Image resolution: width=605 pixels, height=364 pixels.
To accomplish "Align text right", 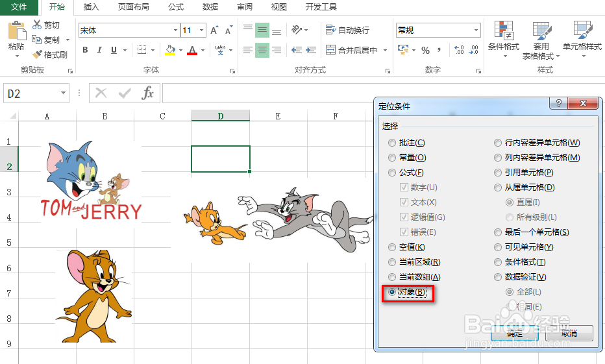I will pos(277,50).
